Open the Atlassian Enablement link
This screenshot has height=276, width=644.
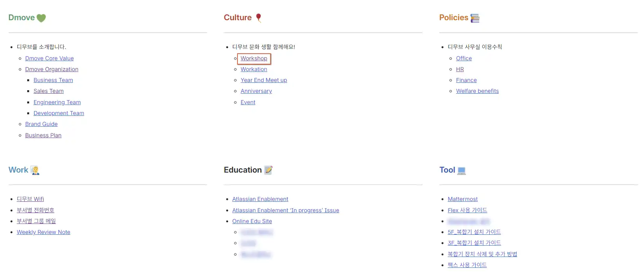[260, 199]
